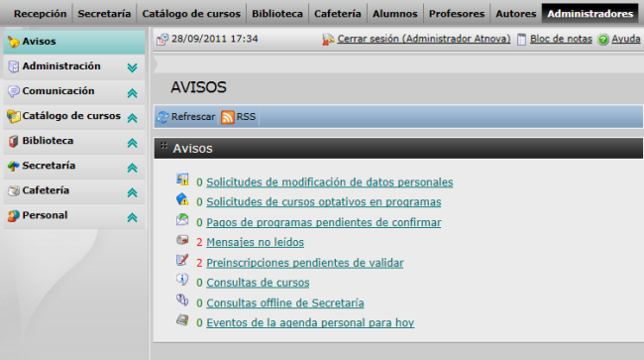The image size is (644, 360).
Task: Click the orange RSS feed icon
Action: [x=228, y=117]
